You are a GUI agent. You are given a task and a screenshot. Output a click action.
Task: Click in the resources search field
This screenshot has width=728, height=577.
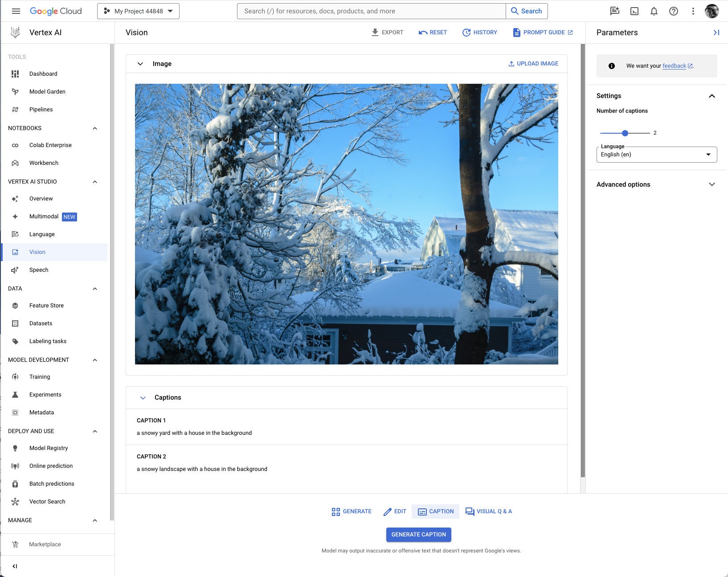pyautogui.click(x=372, y=11)
